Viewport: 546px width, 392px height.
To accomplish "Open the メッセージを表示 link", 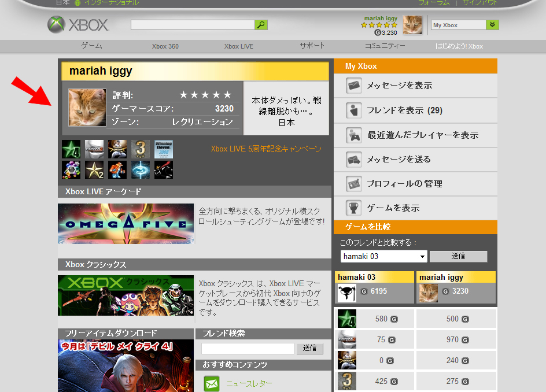I will [400, 86].
